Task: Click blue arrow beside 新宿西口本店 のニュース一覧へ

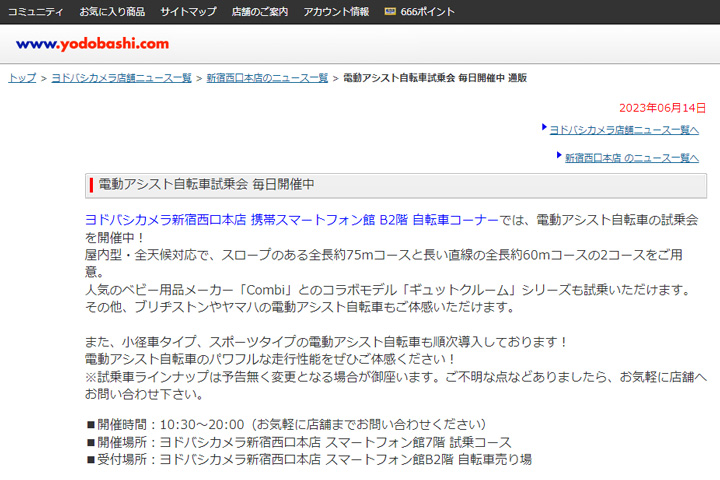Action: point(559,156)
